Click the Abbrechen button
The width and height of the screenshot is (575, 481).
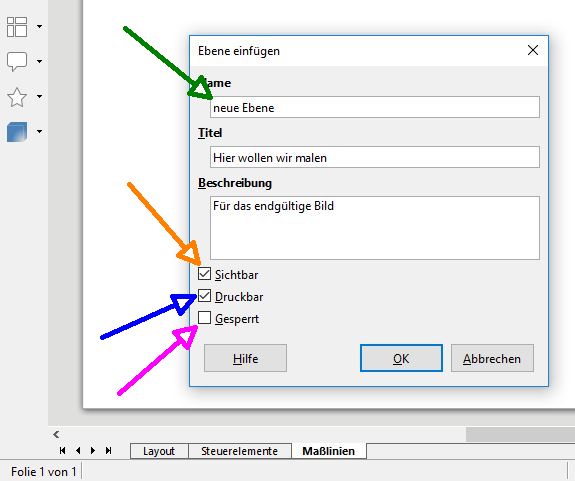492,358
